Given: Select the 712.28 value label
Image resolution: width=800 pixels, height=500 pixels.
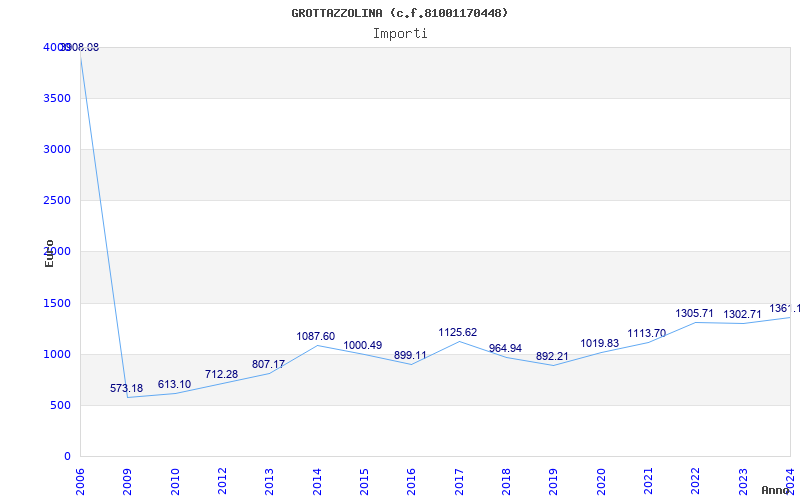Looking at the screenshot, I should (x=221, y=374).
